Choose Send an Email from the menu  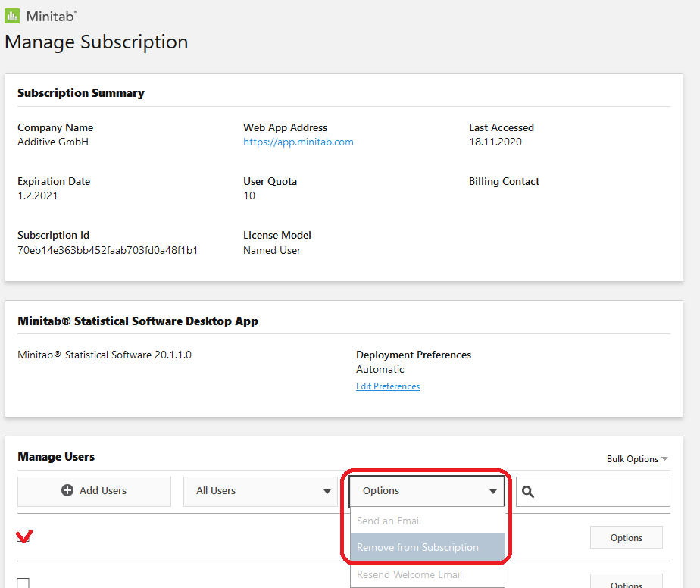pyautogui.click(x=428, y=521)
